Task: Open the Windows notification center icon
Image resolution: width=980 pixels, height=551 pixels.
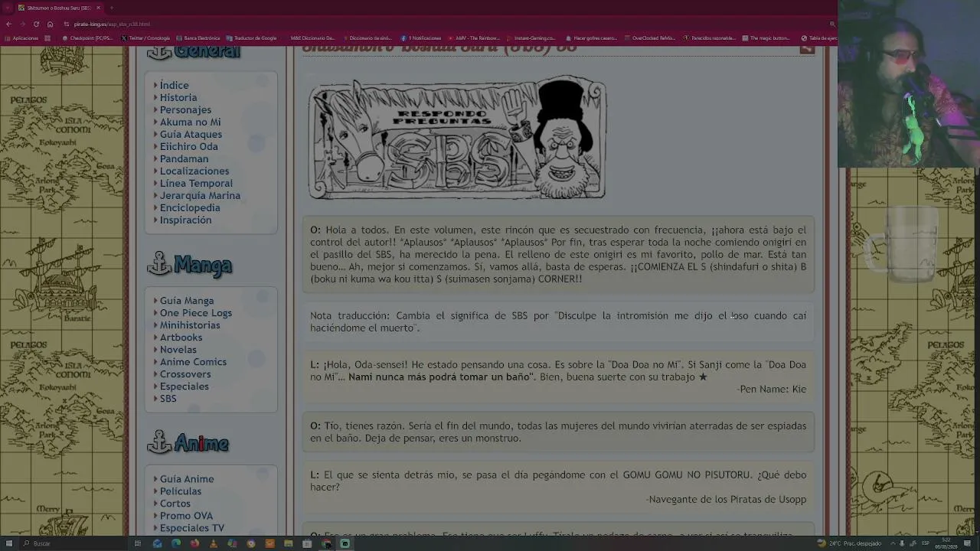Action: (x=968, y=543)
